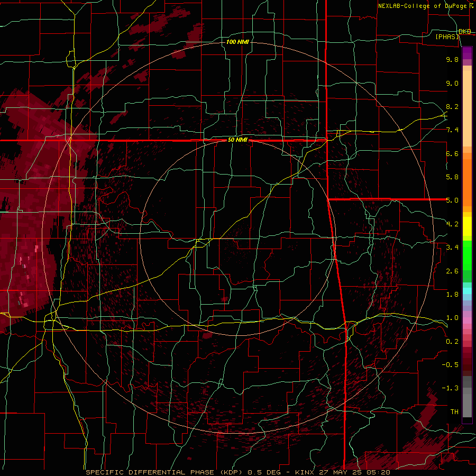Click the peach color band near 8.2
This screenshot has height=476, width=476.
(467, 108)
